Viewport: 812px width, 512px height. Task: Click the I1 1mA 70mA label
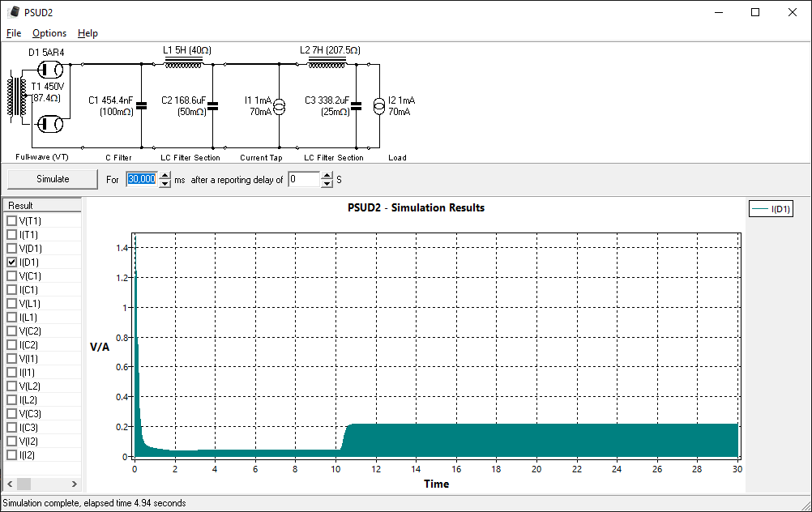[258, 106]
